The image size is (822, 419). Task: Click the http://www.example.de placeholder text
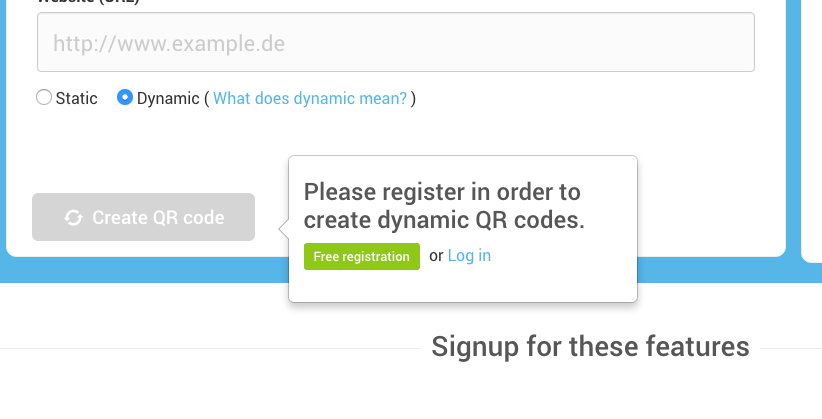(x=169, y=43)
